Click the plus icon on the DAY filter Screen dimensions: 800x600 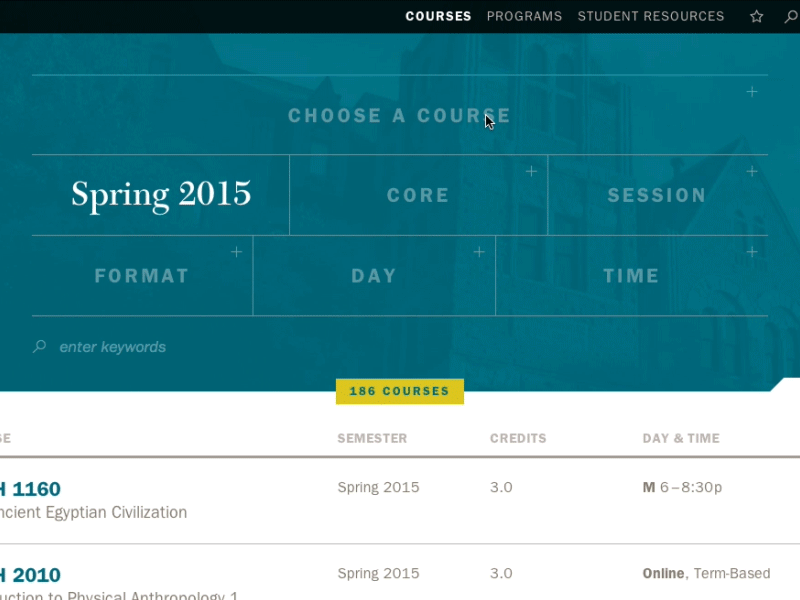pyautogui.click(x=479, y=252)
